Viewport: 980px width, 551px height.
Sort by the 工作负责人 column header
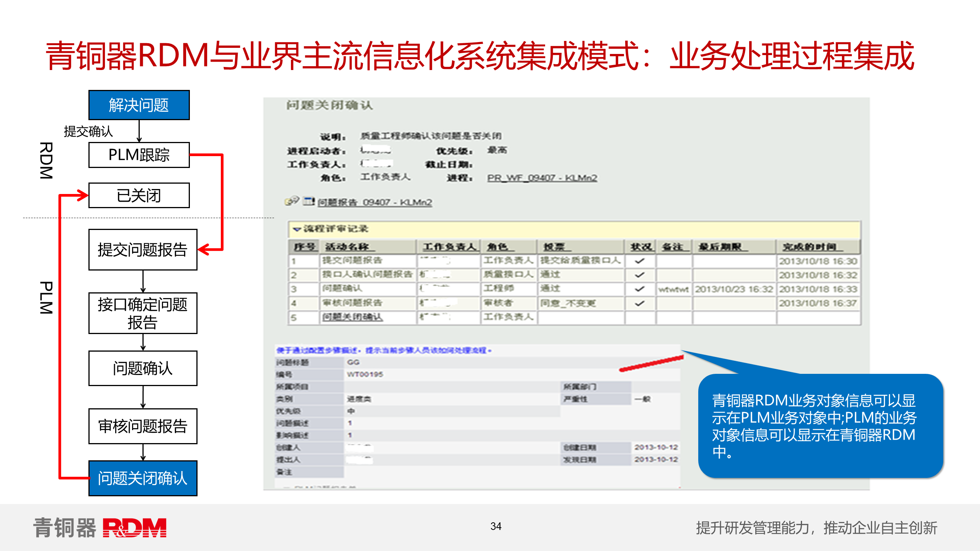tap(449, 247)
